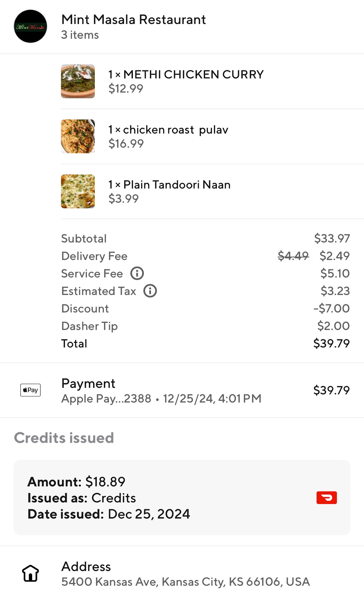The width and height of the screenshot is (364, 599).
Task: Tap the Apple Pay icon
Action: pos(31,390)
